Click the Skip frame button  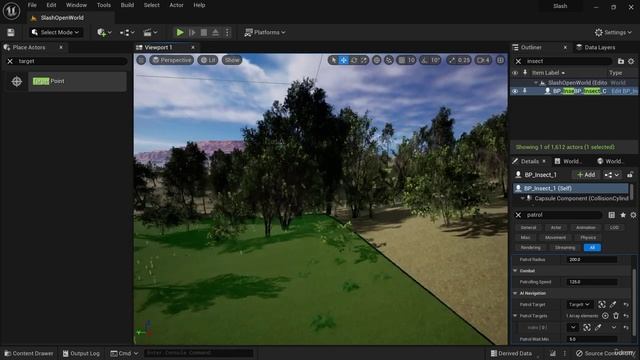coord(192,32)
